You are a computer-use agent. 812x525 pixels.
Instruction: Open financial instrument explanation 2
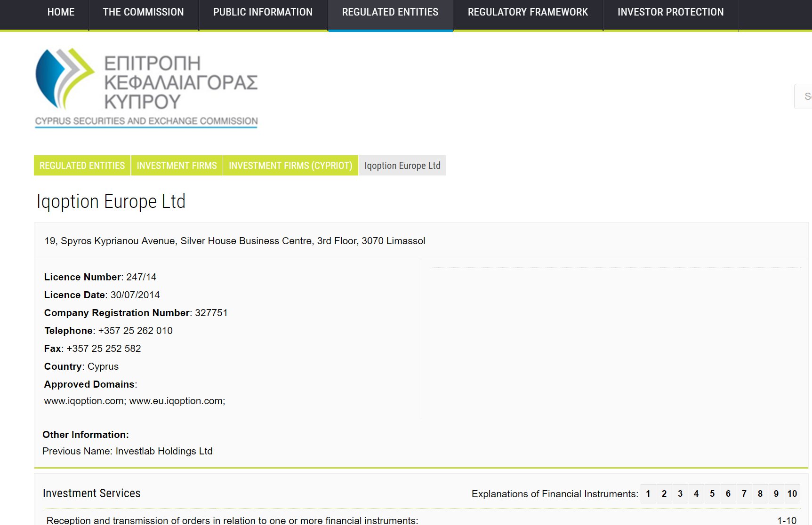664,494
